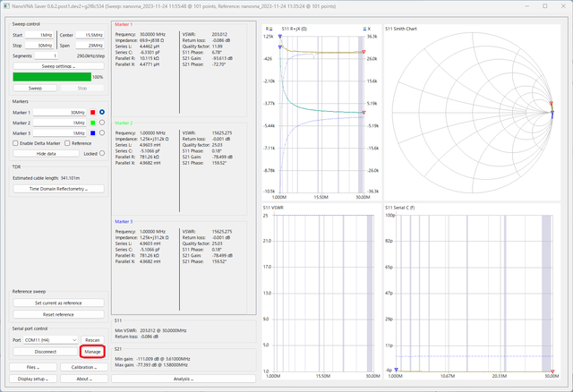
Task: Toggle the Locked radio button
Action: click(102, 153)
